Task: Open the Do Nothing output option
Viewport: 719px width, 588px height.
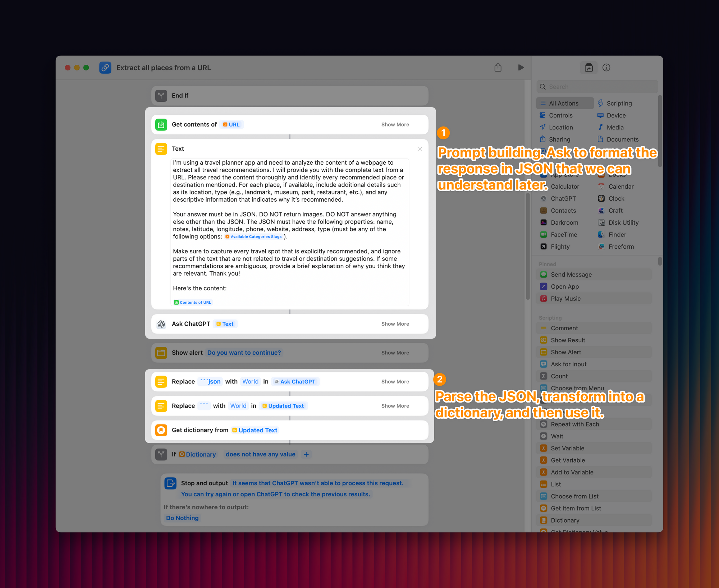Action: pyautogui.click(x=182, y=518)
